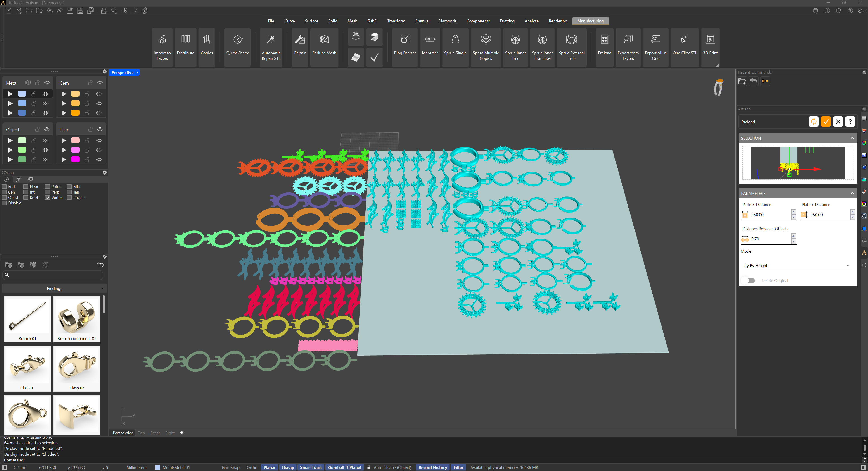Viewport: 868px width, 471px height.
Task: Select the Distribute tool
Action: 185,47
